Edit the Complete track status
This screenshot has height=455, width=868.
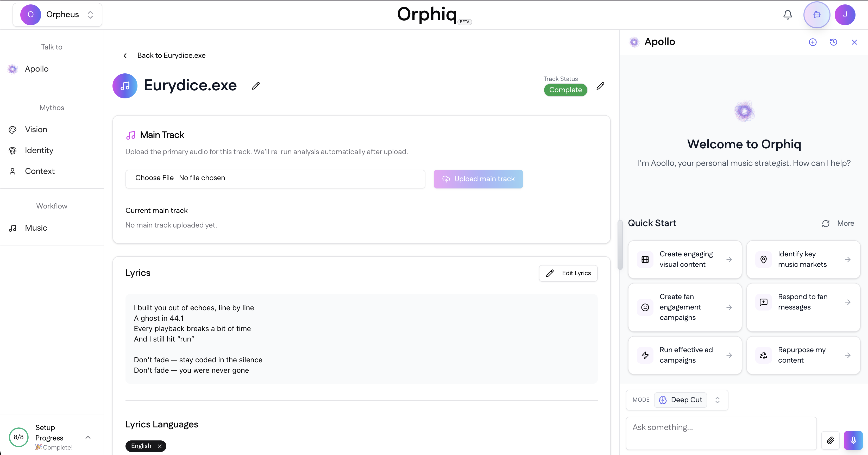coord(600,86)
